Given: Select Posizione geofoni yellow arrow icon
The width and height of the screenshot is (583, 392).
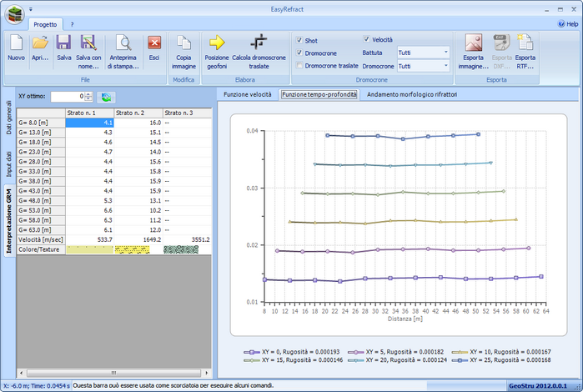Looking at the screenshot, I should click(217, 43).
